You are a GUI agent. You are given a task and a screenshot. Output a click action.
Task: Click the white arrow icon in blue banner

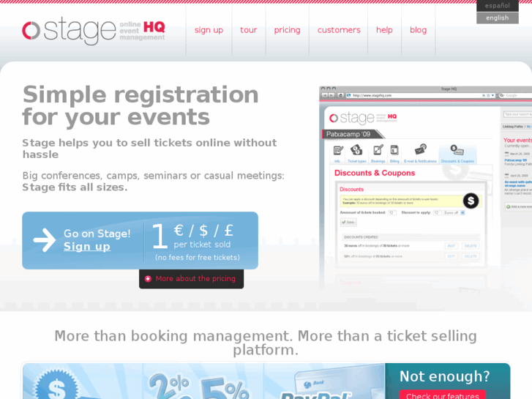click(45, 240)
